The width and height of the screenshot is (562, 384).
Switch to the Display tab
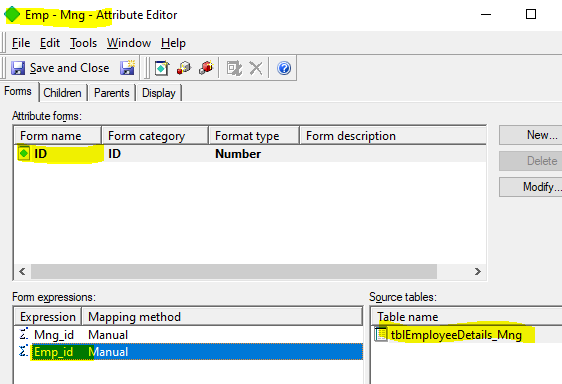159,93
